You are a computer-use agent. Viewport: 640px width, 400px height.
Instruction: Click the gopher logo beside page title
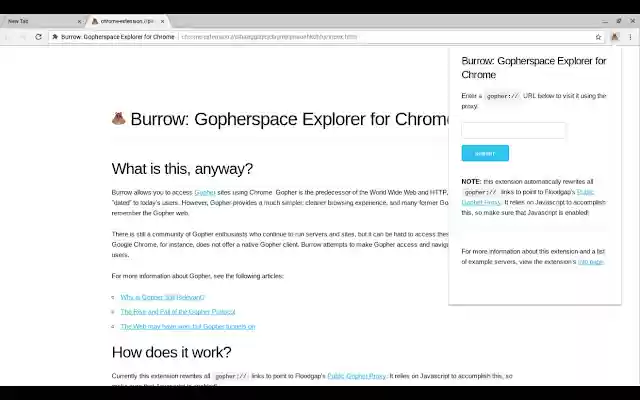point(118,119)
